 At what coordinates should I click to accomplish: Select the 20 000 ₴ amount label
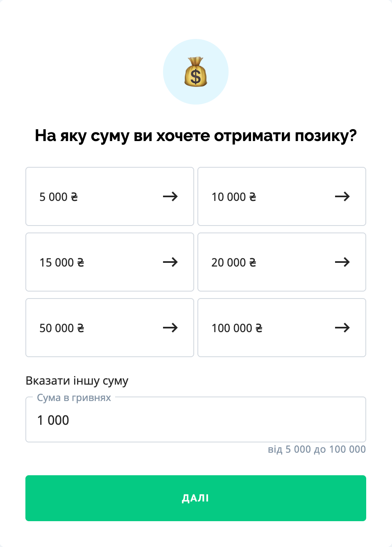pos(234,263)
